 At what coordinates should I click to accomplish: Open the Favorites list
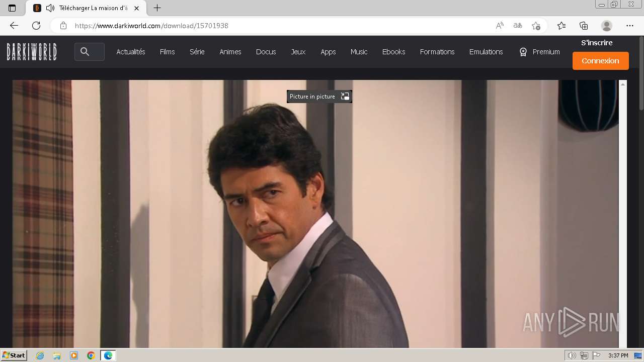pyautogui.click(x=561, y=26)
